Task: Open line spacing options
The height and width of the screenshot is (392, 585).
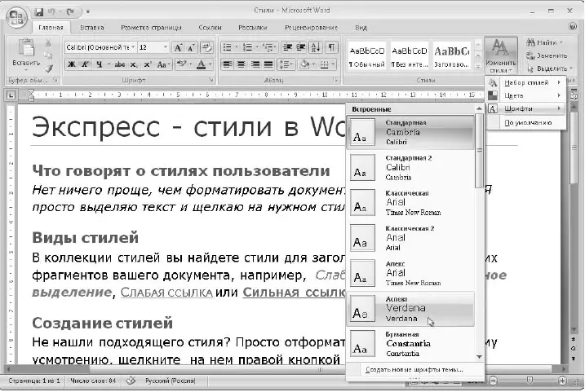Action: click(x=286, y=65)
